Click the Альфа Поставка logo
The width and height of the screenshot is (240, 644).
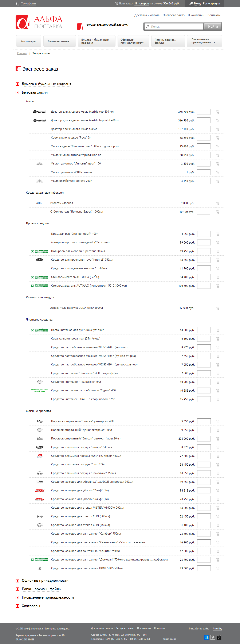[x=39, y=22]
